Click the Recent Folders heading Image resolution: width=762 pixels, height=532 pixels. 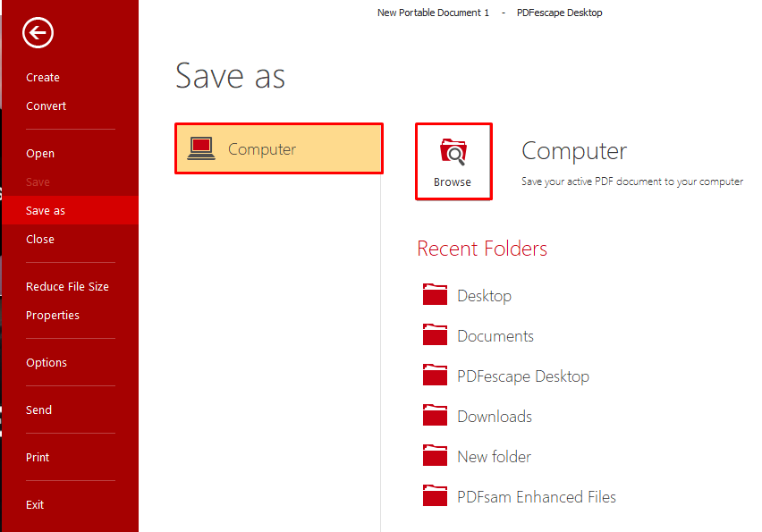click(482, 249)
